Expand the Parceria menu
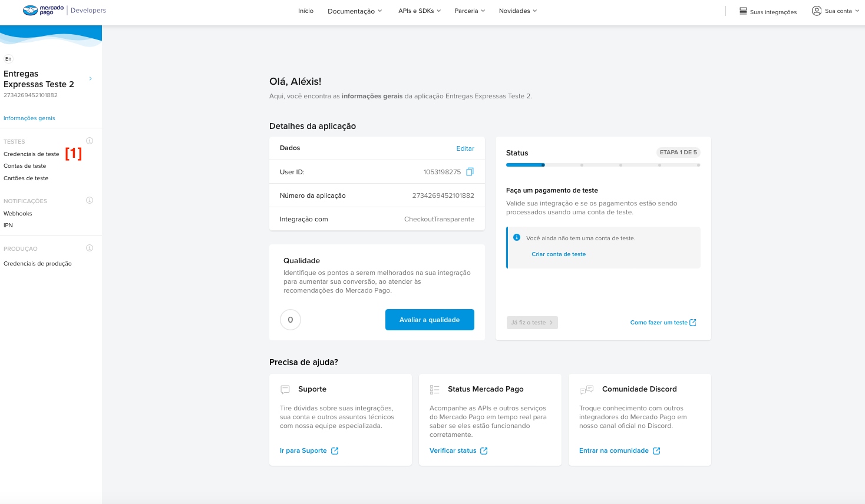Image resolution: width=865 pixels, height=504 pixels. click(x=470, y=11)
